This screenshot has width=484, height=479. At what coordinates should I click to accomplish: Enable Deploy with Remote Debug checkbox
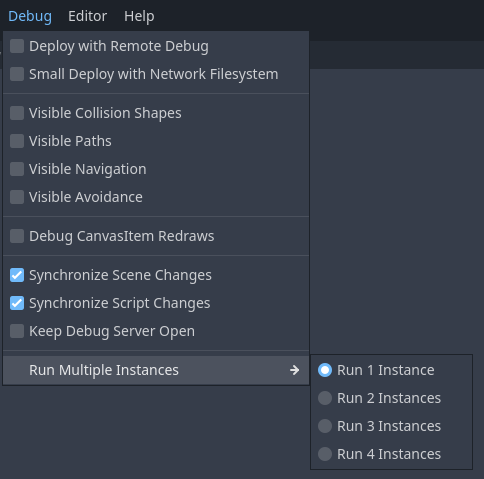156,46
